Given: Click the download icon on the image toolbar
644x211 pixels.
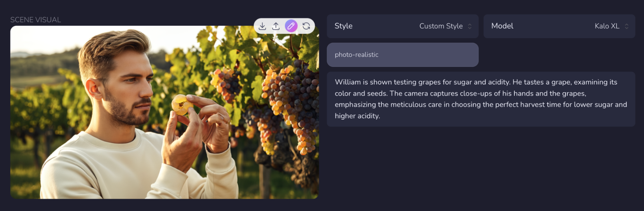Looking at the screenshot, I should [x=263, y=26].
